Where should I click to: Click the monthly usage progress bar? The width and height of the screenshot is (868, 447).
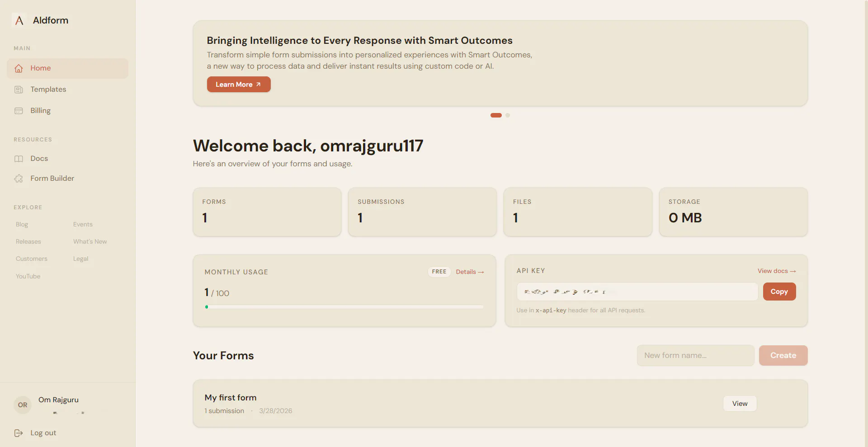(x=344, y=307)
